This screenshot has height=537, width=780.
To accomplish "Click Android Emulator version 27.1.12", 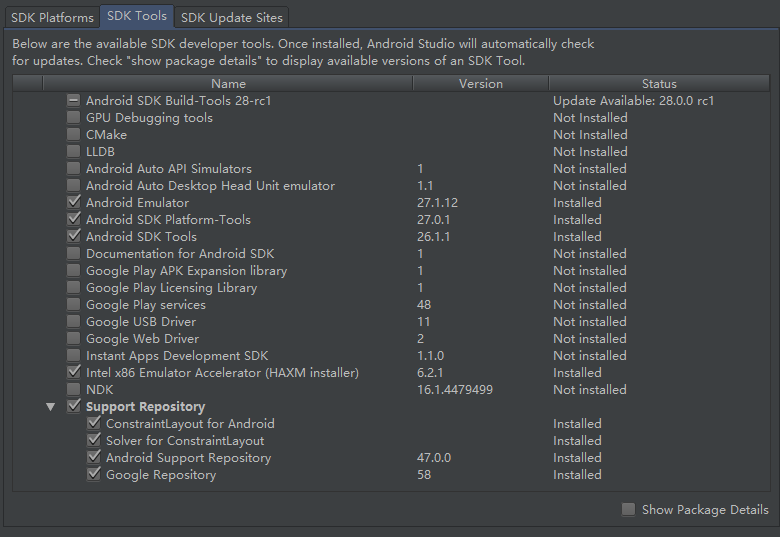I will pos(437,203).
